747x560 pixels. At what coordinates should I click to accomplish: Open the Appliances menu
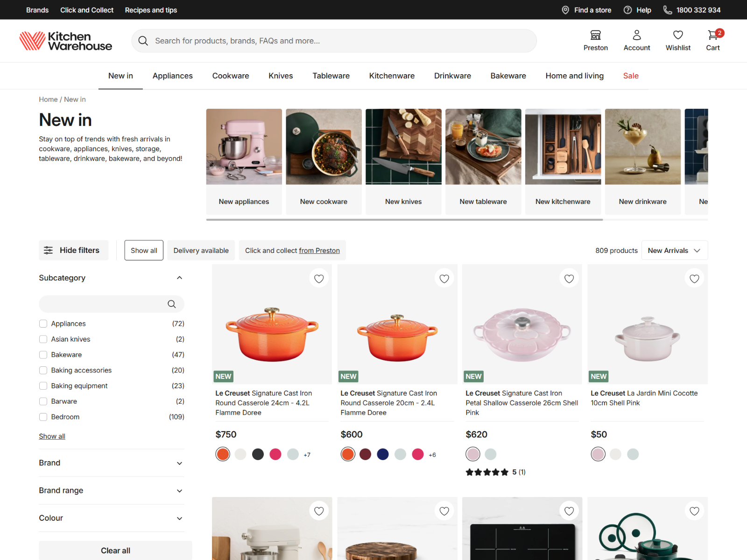pyautogui.click(x=173, y=76)
